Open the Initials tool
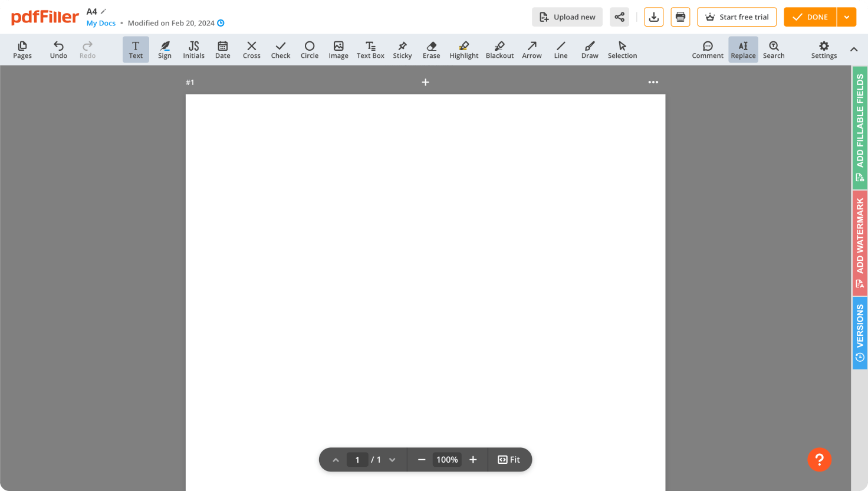Image resolution: width=868 pixels, height=491 pixels. tap(193, 49)
